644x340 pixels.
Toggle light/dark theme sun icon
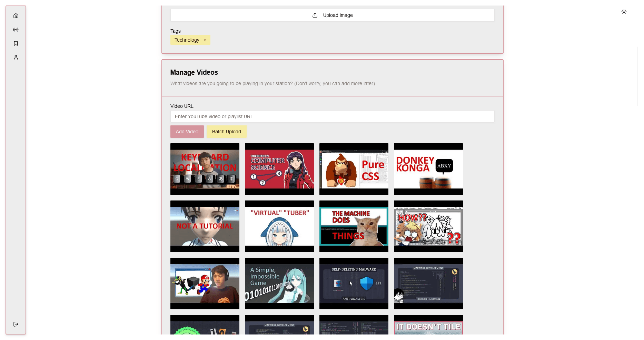624,12
